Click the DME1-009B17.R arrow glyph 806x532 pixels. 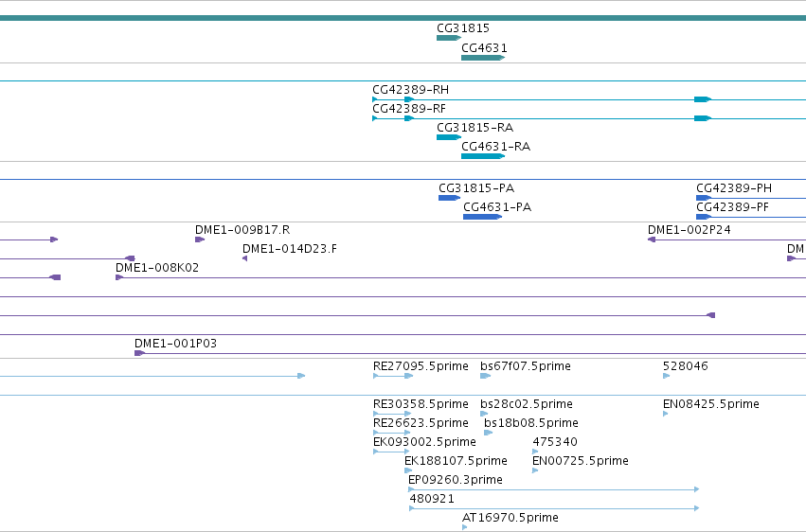[x=200, y=239]
